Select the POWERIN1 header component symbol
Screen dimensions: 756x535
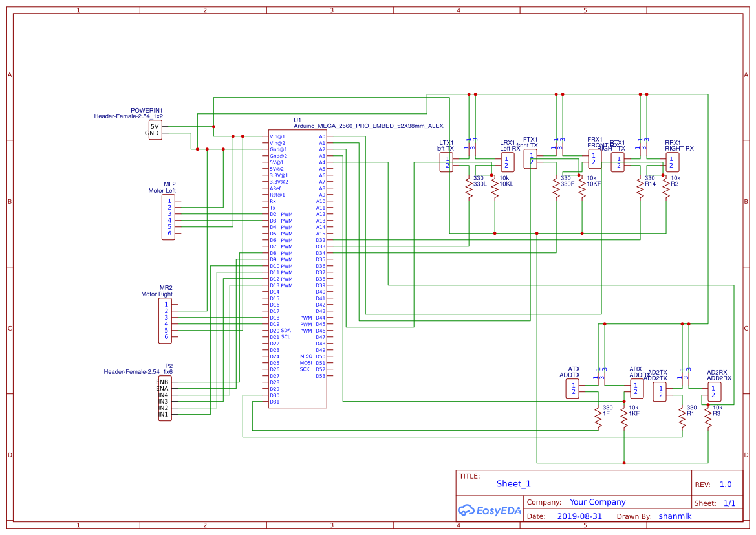[x=155, y=129]
